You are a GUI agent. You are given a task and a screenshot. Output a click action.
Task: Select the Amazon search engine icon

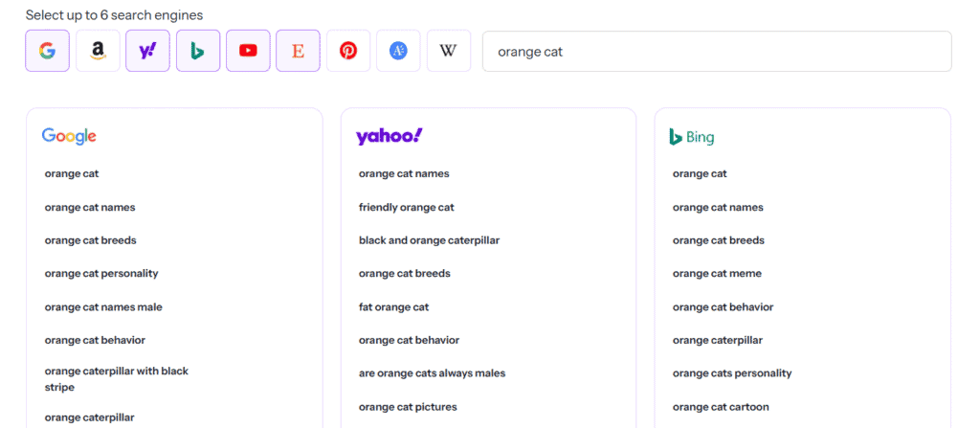point(98,51)
